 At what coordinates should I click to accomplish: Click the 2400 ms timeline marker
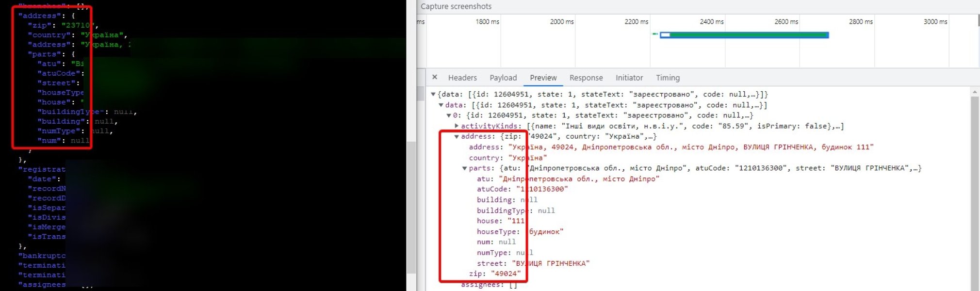(711, 22)
